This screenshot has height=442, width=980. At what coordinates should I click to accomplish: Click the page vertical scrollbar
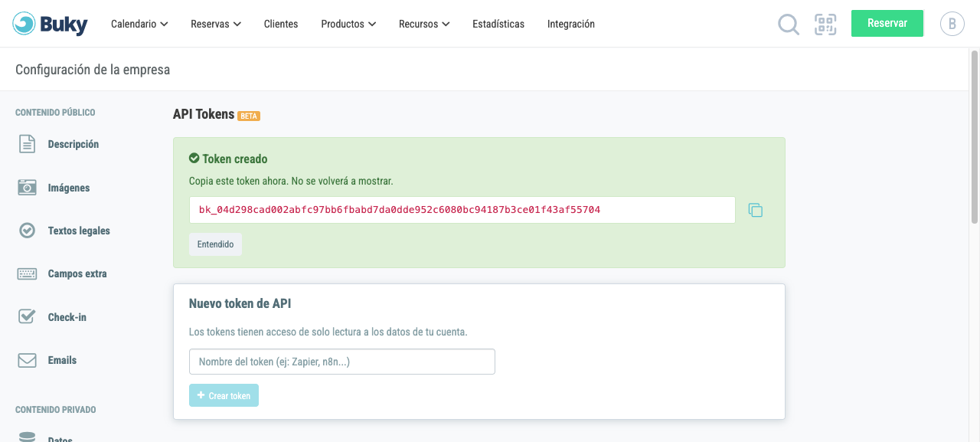point(975,138)
